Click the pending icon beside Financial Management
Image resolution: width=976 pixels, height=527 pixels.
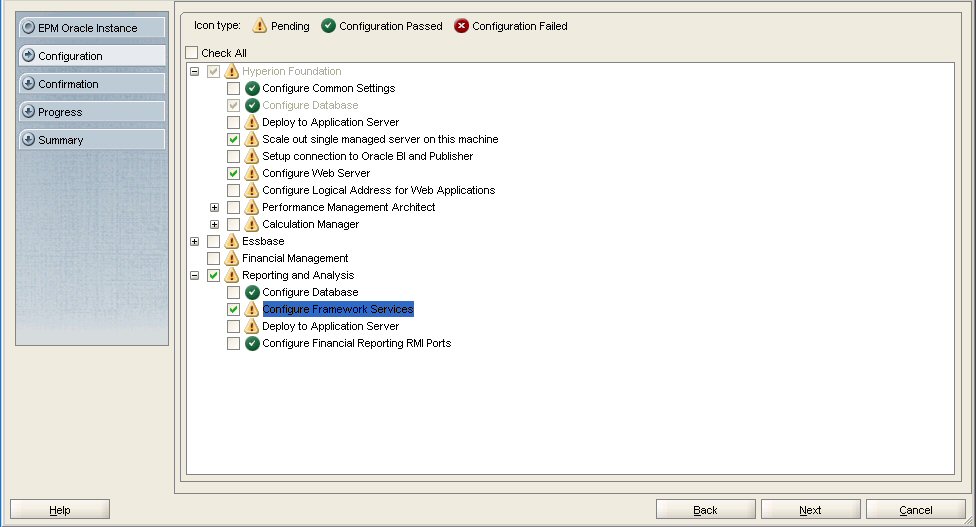pyautogui.click(x=232, y=258)
